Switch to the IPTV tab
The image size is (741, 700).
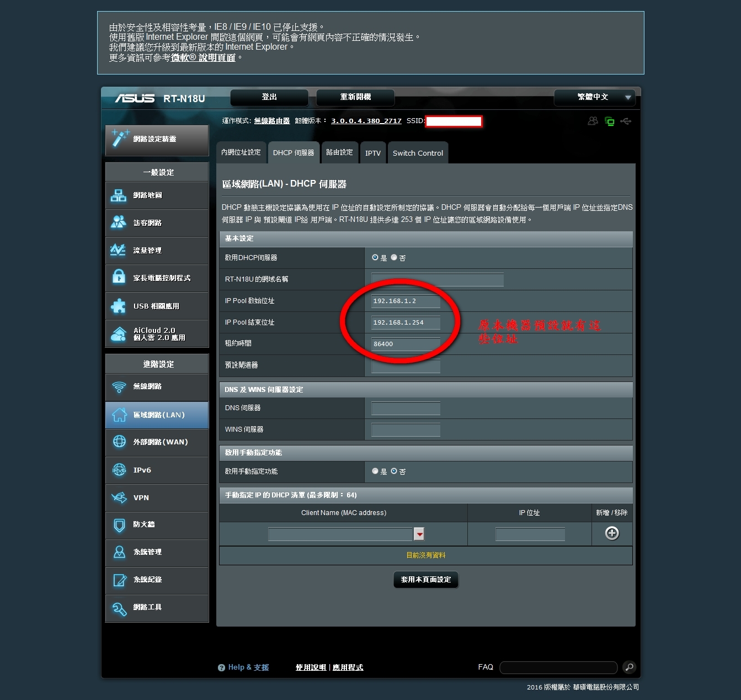(373, 153)
